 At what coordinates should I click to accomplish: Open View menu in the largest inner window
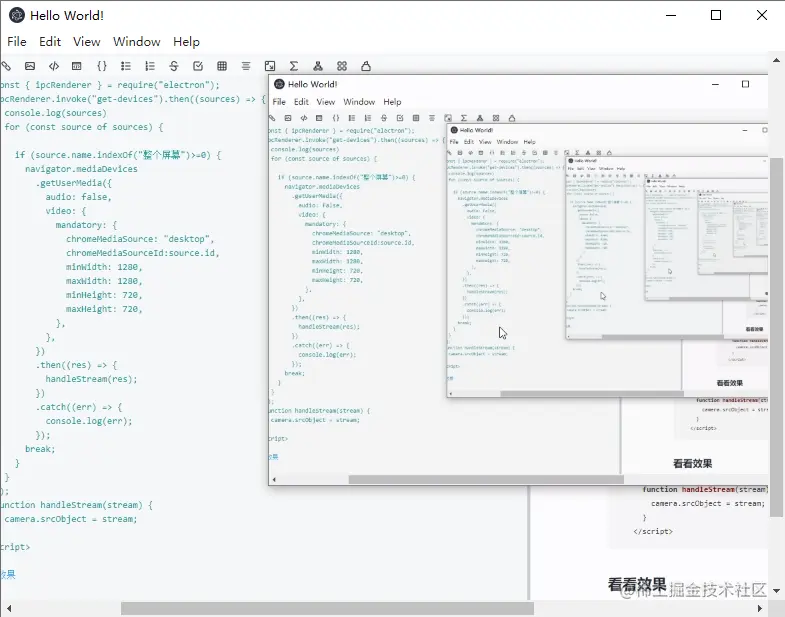(325, 102)
